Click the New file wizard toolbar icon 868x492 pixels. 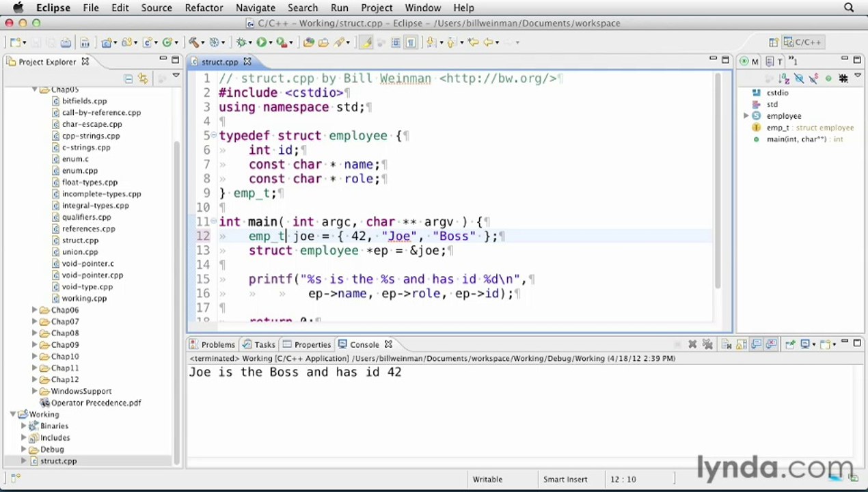click(15, 42)
